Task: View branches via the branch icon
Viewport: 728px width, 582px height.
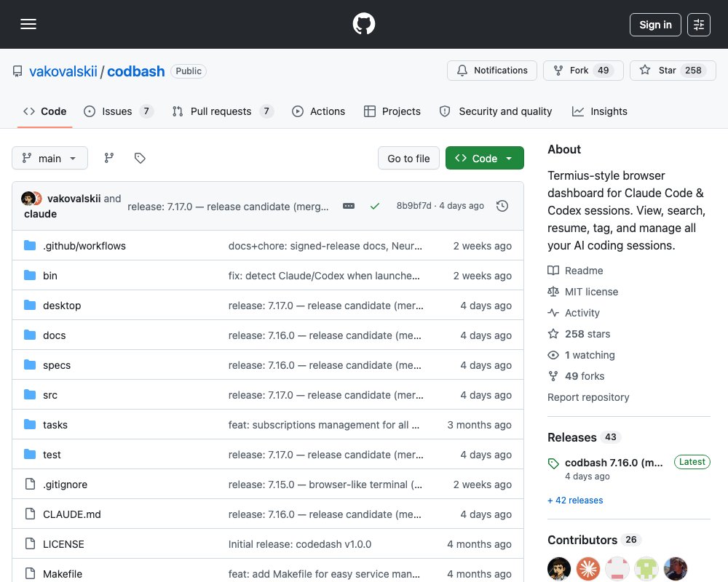Action: pos(109,159)
